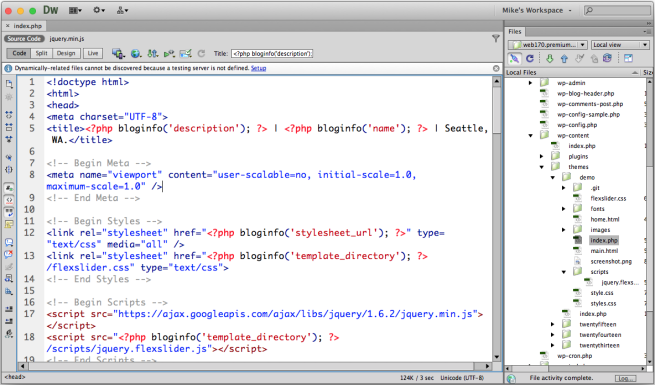655x385 pixels.
Task: Expand the plugins folder
Action: pyautogui.click(x=541, y=156)
